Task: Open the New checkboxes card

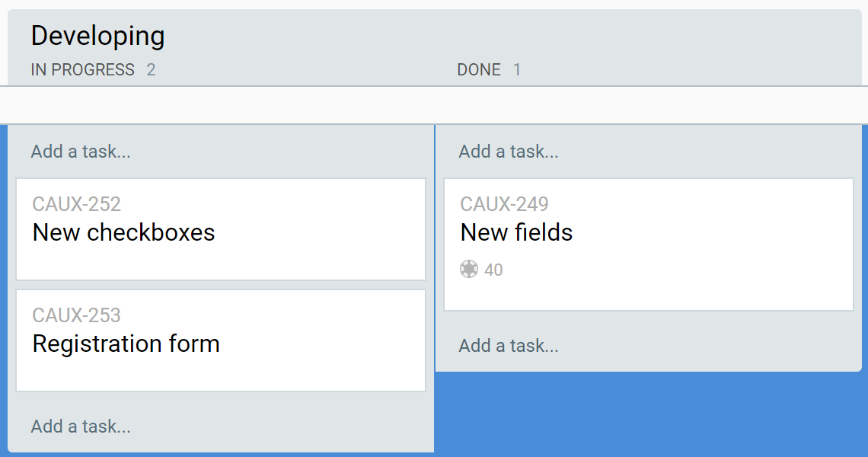Action: click(x=124, y=232)
